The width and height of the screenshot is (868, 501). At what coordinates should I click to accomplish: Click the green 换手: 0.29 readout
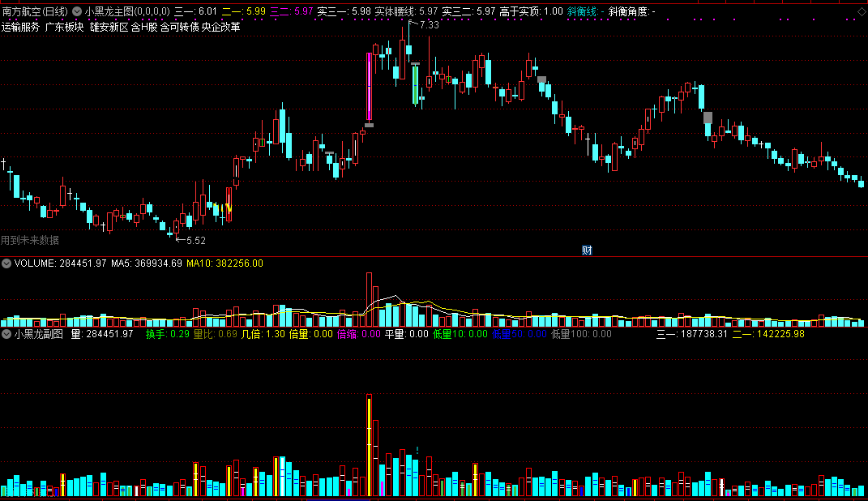point(168,334)
